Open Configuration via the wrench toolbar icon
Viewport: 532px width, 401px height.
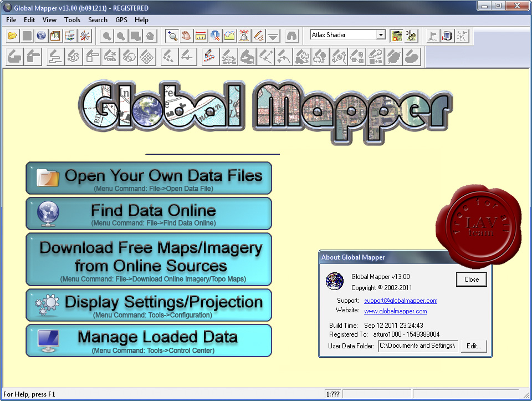pos(84,36)
